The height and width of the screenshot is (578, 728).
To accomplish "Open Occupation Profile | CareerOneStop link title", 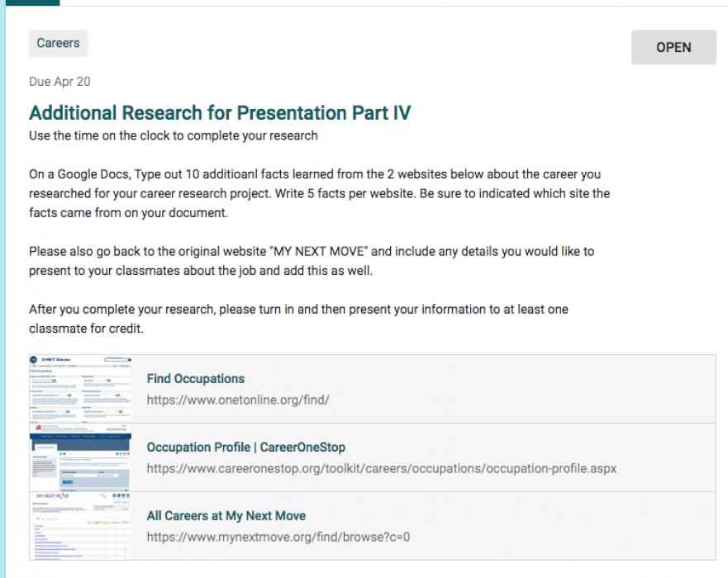I will tap(245, 448).
